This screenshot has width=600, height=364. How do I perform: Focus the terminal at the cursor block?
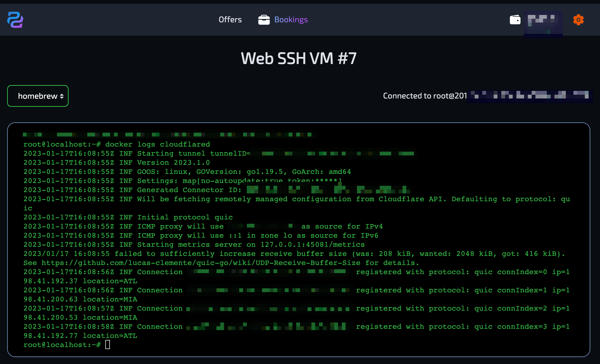pyautogui.click(x=108, y=345)
